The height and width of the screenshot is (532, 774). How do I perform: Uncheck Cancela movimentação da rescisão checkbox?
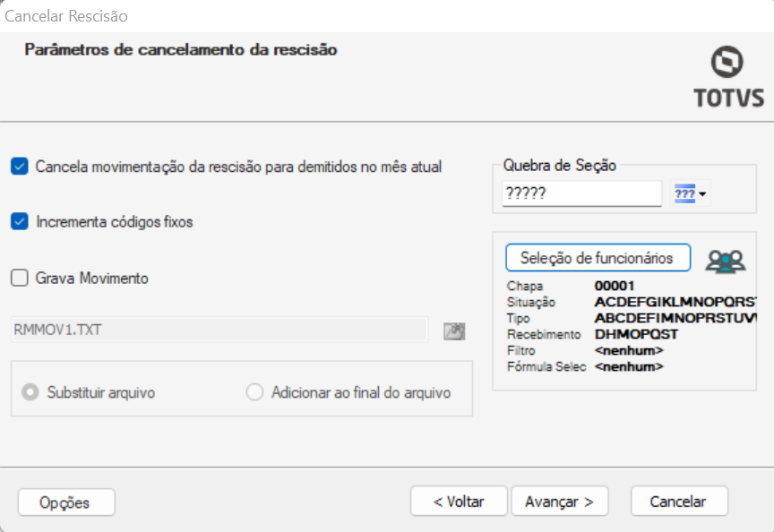[20, 167]
